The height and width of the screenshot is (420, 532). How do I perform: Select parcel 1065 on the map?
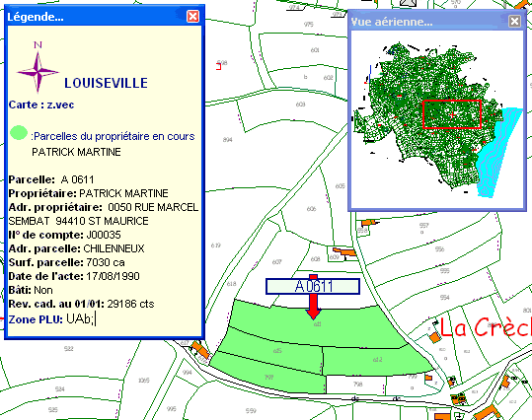[144, 381]
